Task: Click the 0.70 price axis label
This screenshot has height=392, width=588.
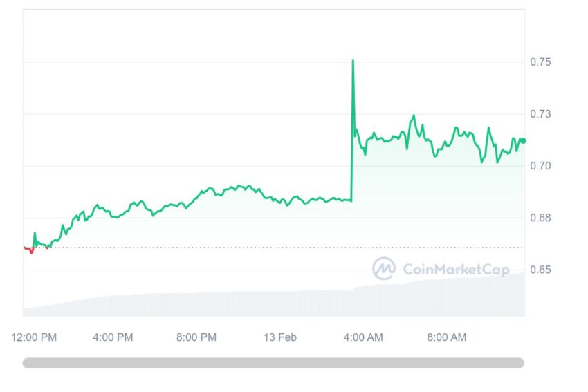Action: 540,166
